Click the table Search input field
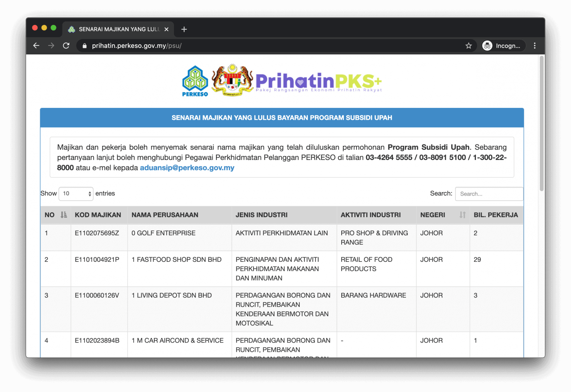This screenshot has width=571, height=392. pos(489,194)
